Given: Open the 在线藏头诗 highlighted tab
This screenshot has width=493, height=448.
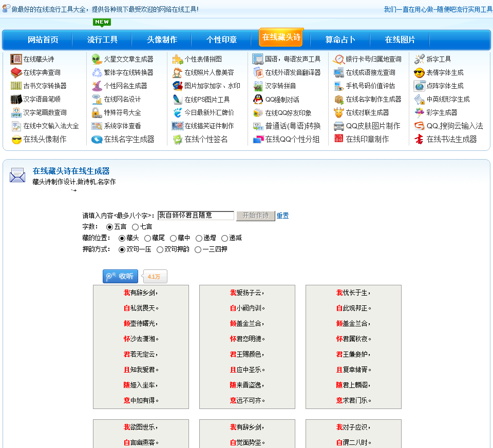Looking at the screenshot, I should [x=281, y=37].
